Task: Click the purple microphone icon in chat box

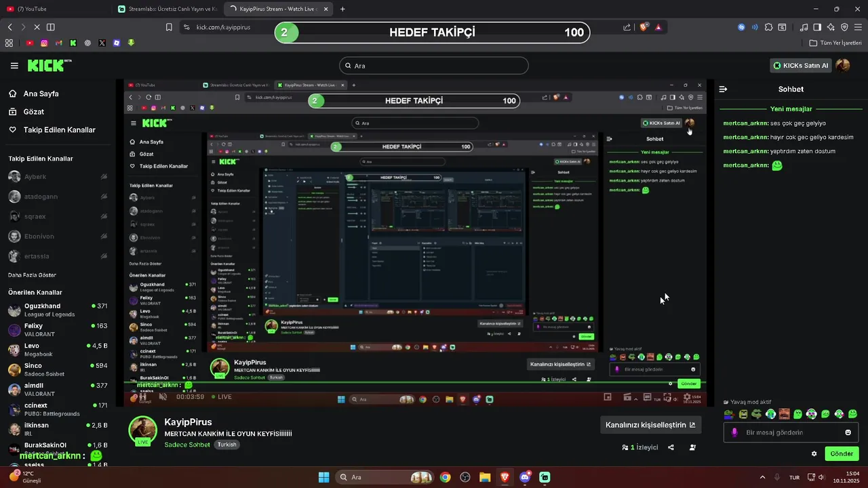Action: tap(734, 432)
